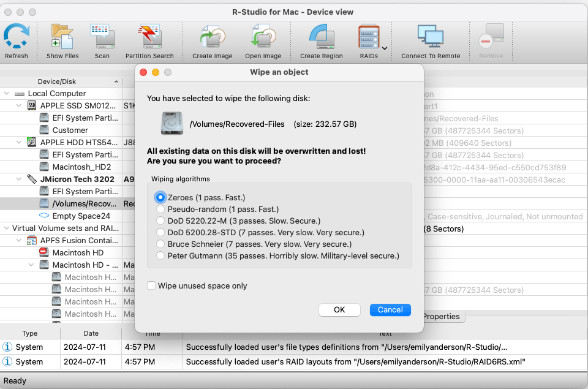The width and height of the screenshot is (588, 389).
Task: Click the Create Region toolbar icon
Action: 322,36
